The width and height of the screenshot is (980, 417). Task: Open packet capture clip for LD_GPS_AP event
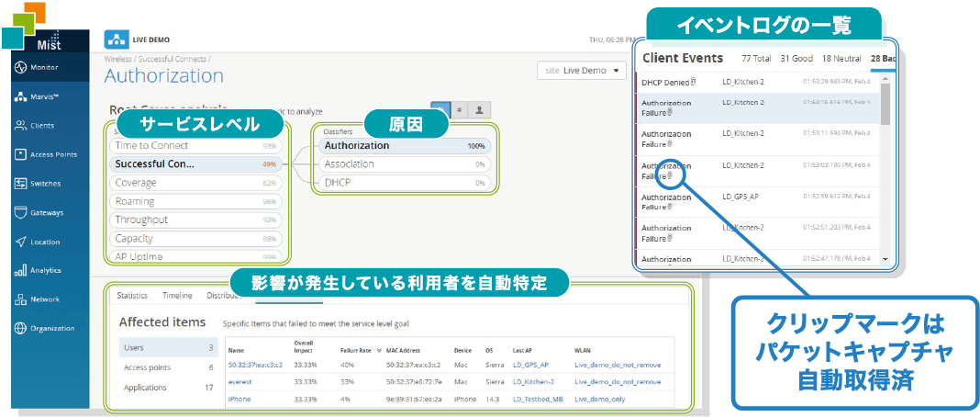click(669, 207)
